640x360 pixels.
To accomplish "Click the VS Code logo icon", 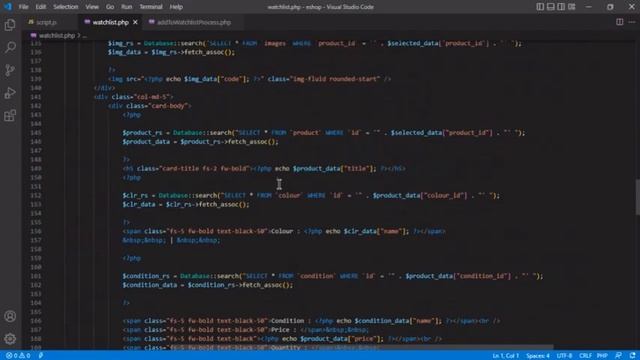I will [x=8, y=7].
